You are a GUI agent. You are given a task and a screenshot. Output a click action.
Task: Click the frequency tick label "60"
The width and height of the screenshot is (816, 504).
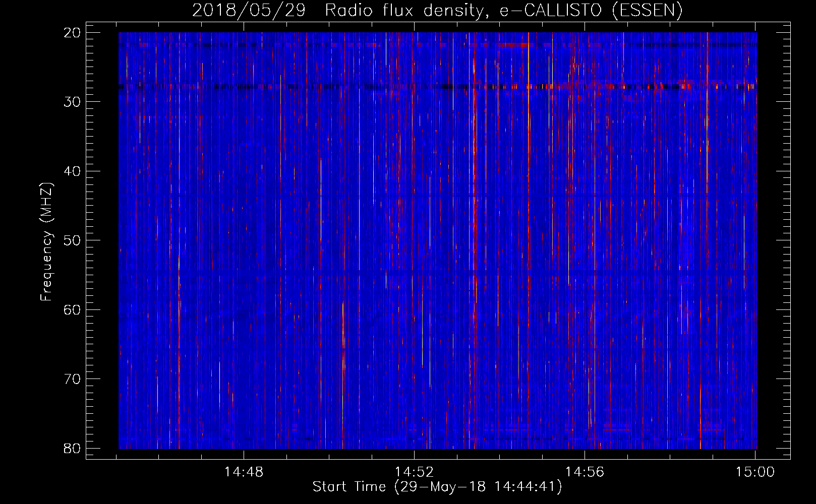click(x=72, y=309)
